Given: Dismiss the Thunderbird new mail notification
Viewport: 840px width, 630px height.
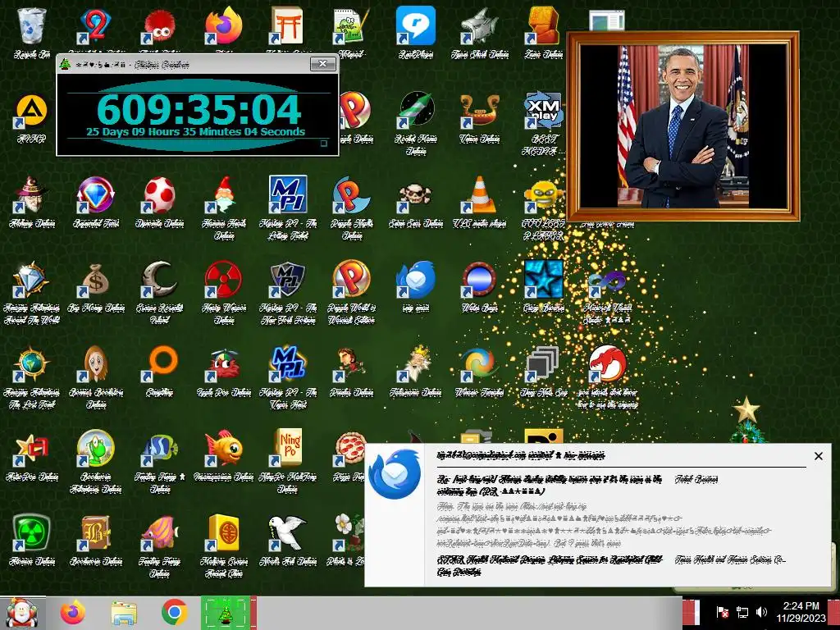Looking at the screenshot, I should coord(818,456).
